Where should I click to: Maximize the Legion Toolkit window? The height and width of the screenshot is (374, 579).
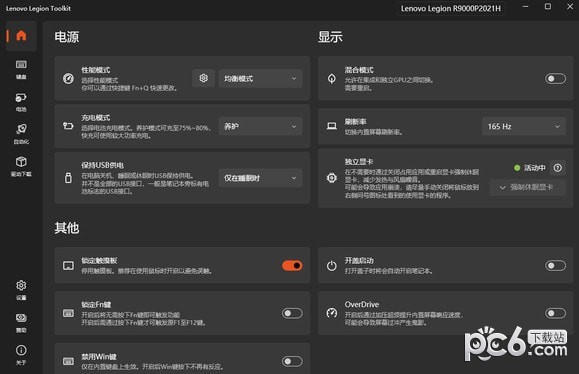click(548, 7)
